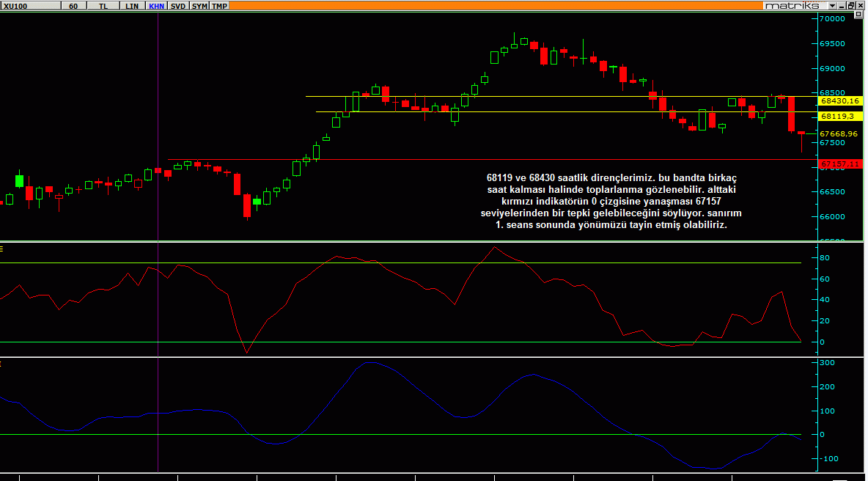Select the Turkish annotation text on chart

click(x=611, y=202)
